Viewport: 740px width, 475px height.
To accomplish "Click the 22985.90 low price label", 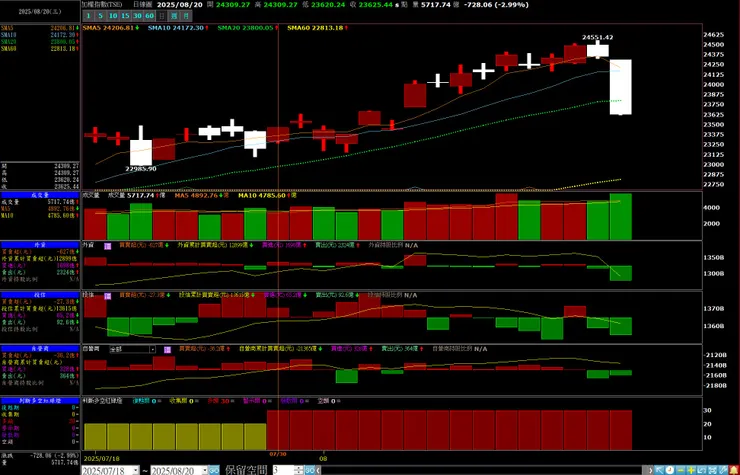I will [x=141, y=169].
